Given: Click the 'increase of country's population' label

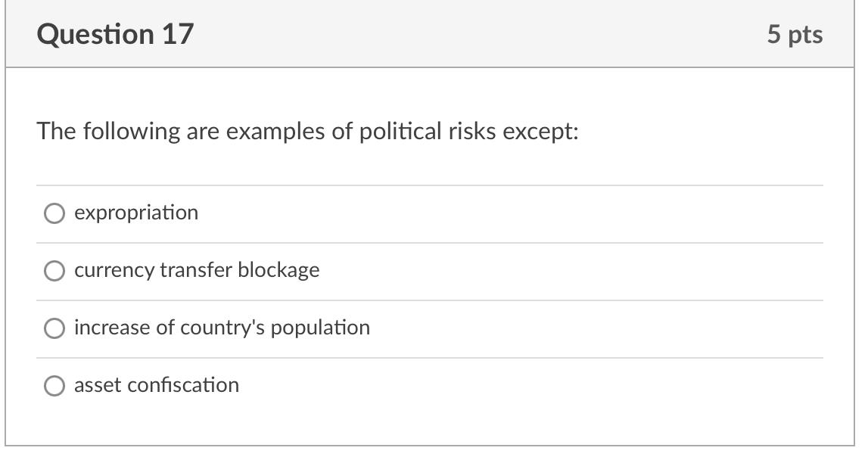Looking at the screenshot, I should click(222, 328).
